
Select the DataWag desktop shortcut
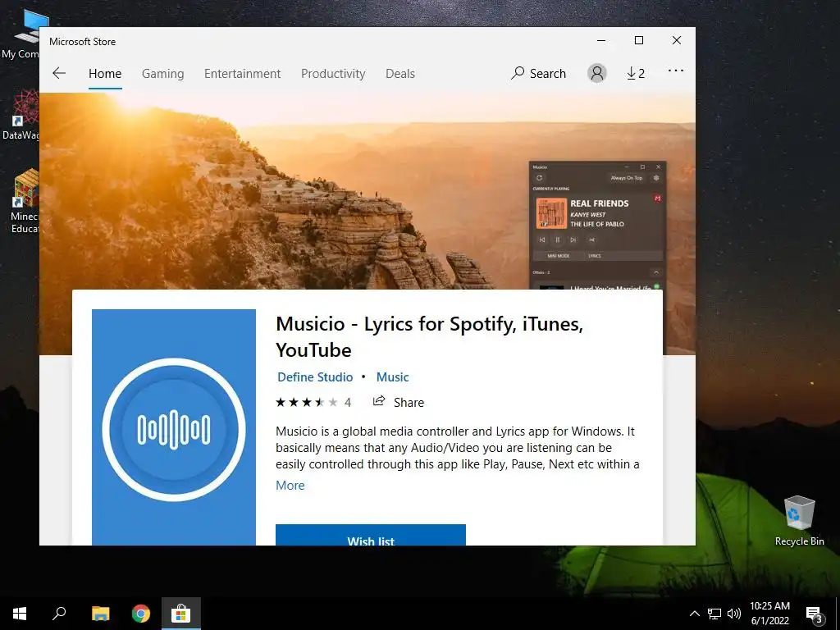tap(21, 115)
